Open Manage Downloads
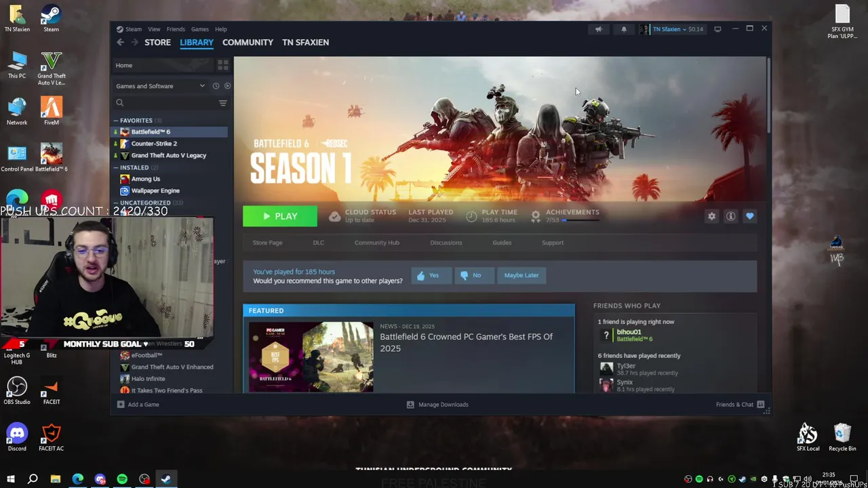 [x=437, y=405]
